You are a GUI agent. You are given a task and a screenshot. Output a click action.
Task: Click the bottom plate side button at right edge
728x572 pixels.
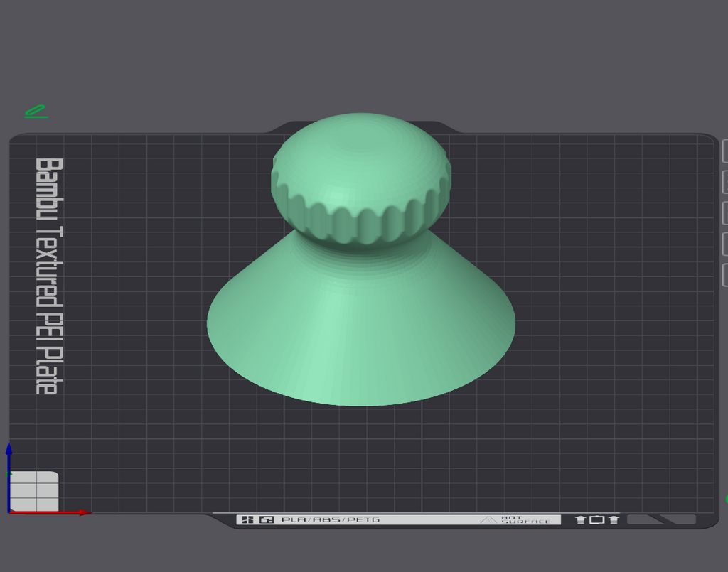point(725,275)
